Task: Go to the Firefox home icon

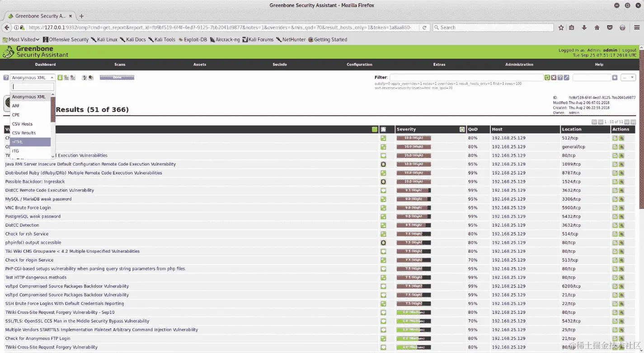Action: click(597, 28)
